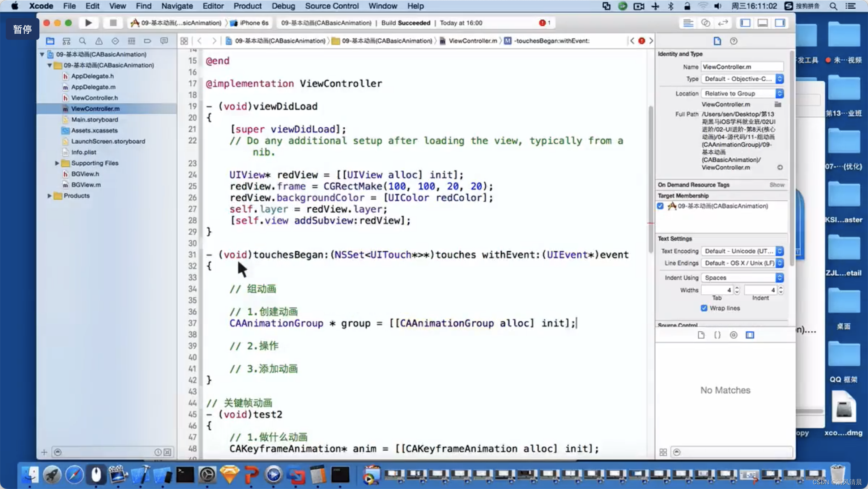The width and height of the screenshot is (868, 489).
Task: Show the File Template library
Action: (701, 335)
